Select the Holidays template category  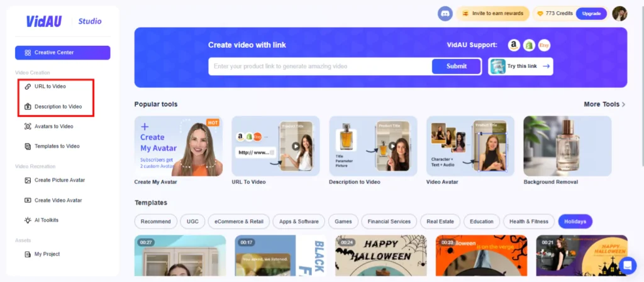[575, 221]
